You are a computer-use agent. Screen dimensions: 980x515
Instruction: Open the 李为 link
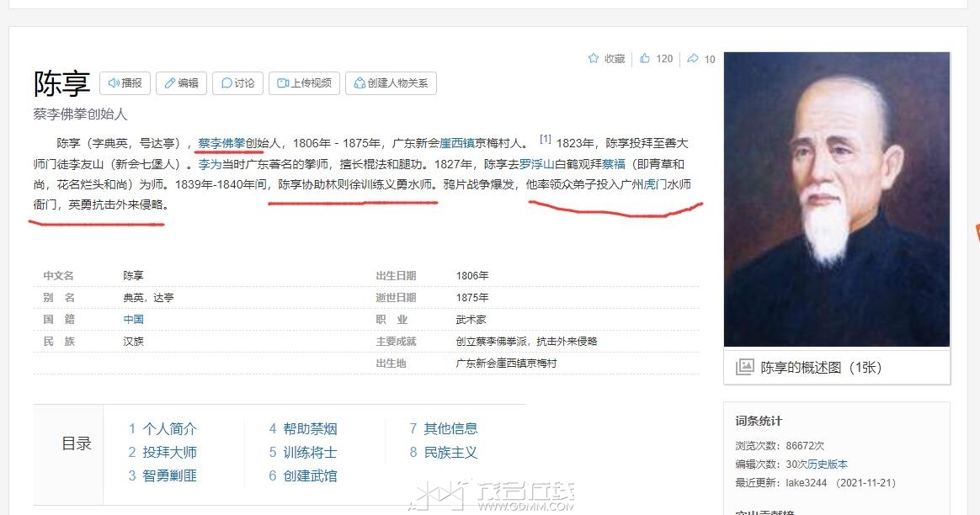210,164
